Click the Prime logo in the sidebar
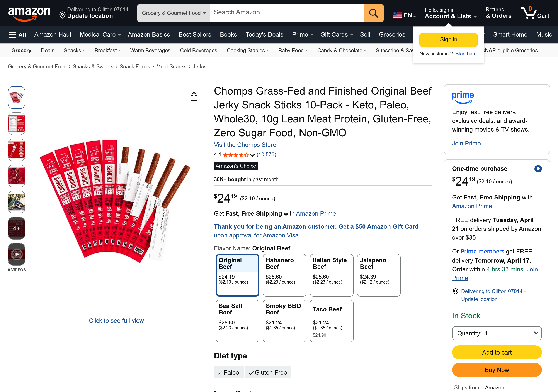 (x=463, y=97)
